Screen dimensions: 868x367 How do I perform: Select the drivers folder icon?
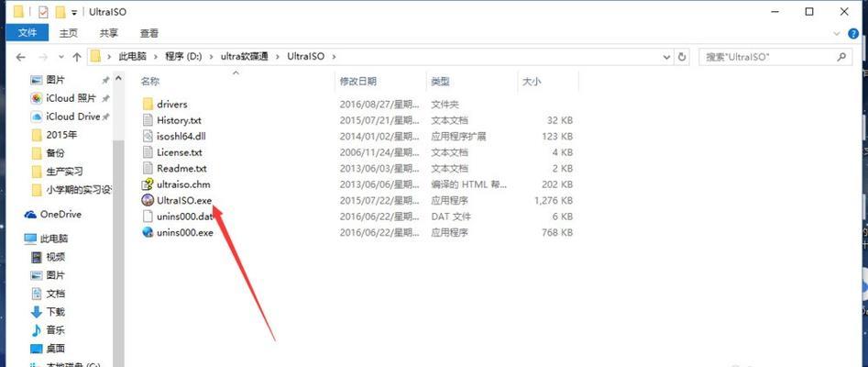coord(148,105)
